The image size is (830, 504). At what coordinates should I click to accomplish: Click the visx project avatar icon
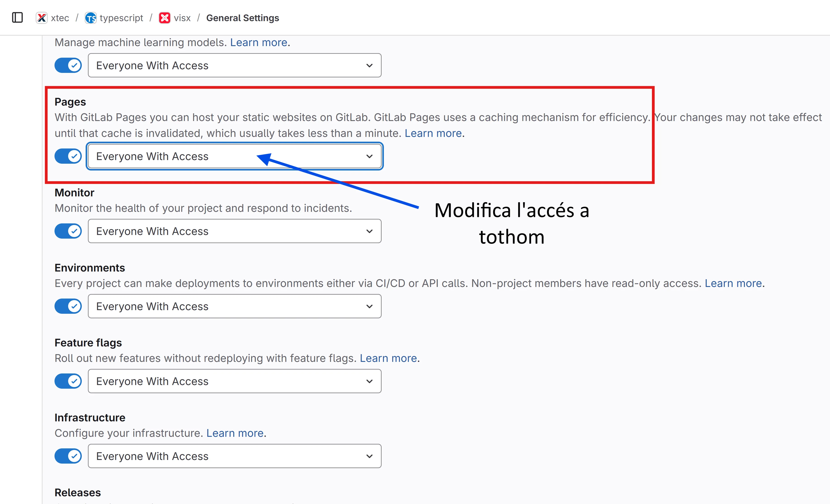(164, 18)
